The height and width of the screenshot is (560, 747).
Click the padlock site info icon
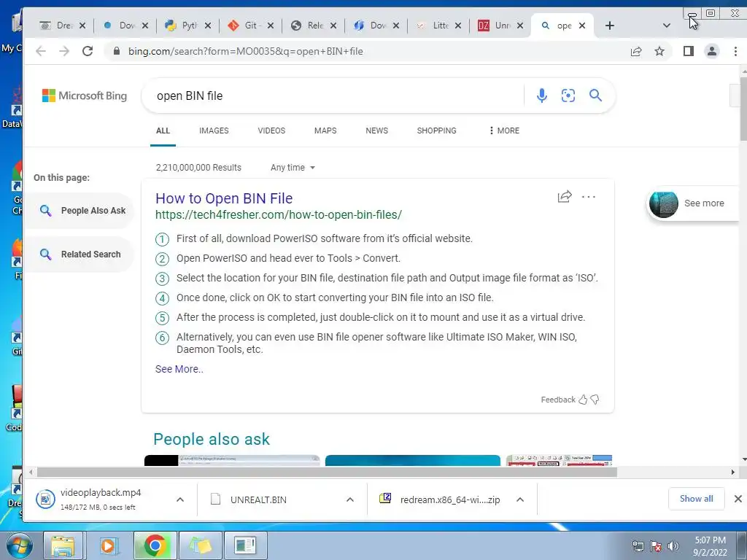point(116,51)
